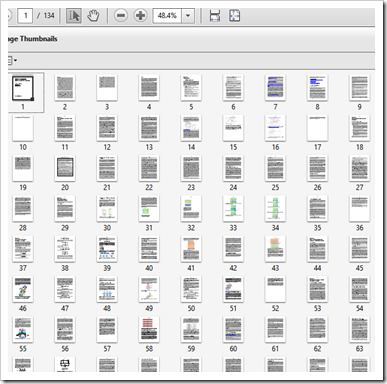
Task: Select page 51 thumbnail
Action: (233, 290)
